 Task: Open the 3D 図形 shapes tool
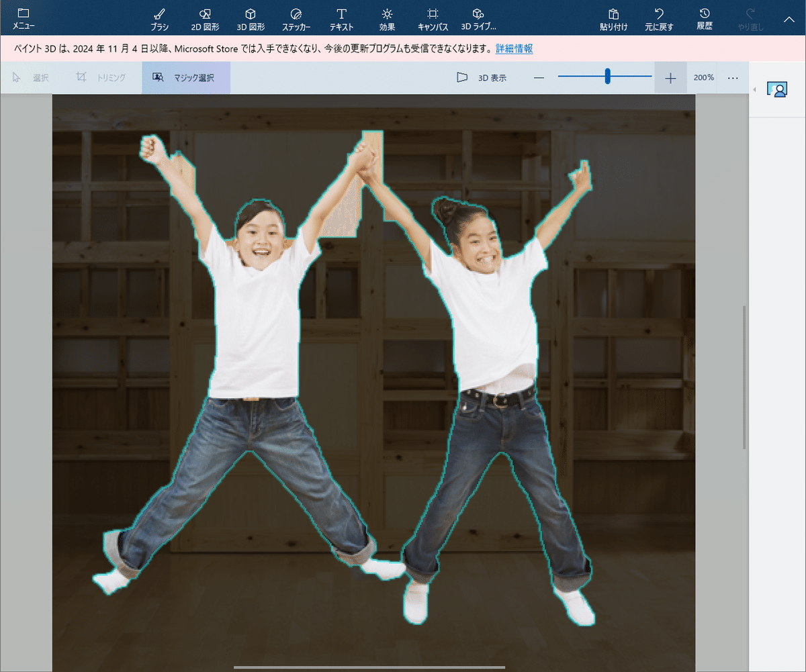tap(251, 19)
